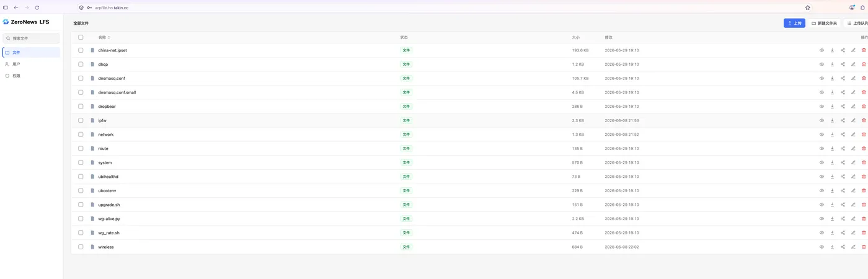This screenshot has height=279, width=868.
Task: Preview the china-net.ipset file with eye icon
Action: [821, 50]
